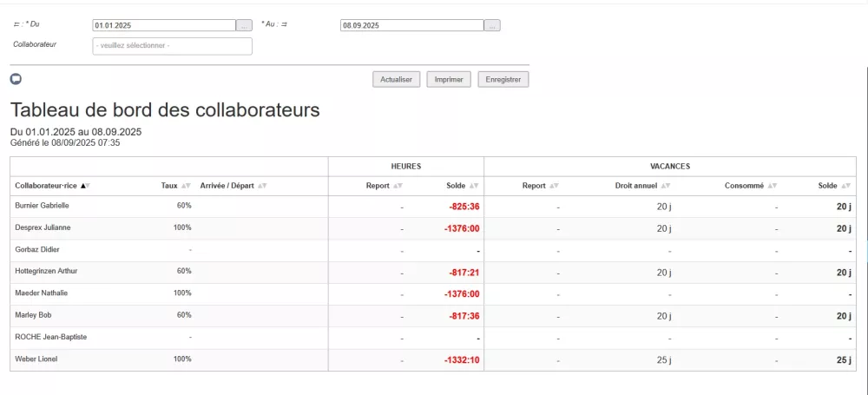The image size is (868, 395).
Task: Select the Weber Lionel row name
Action: click(36, 359)
